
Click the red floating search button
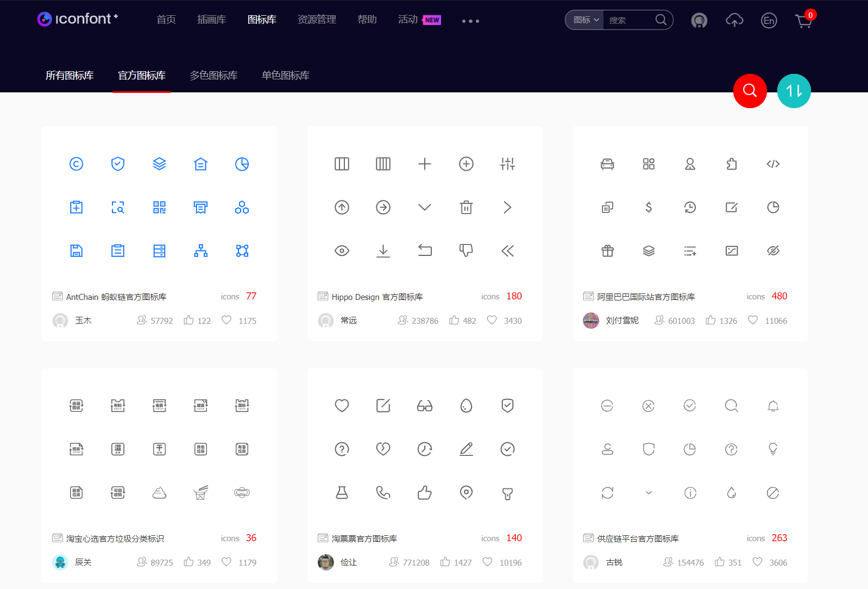point(750,91)
